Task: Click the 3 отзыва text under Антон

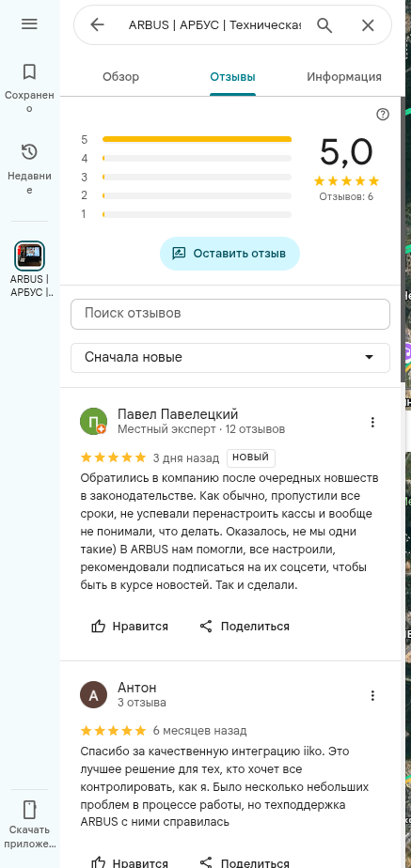Action: tap(142, 703)
